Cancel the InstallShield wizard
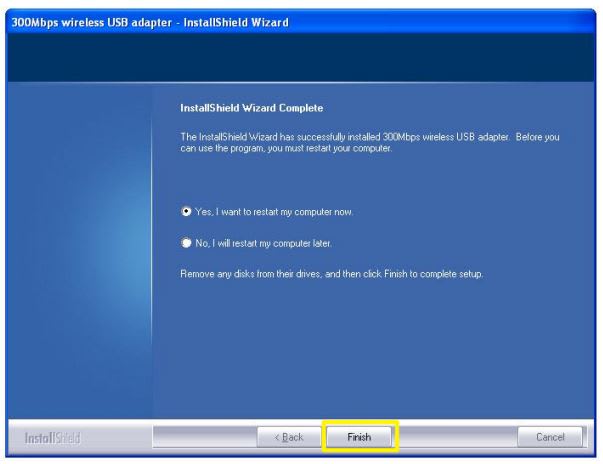Screen dimensions: 603x464 coord(550,437)
